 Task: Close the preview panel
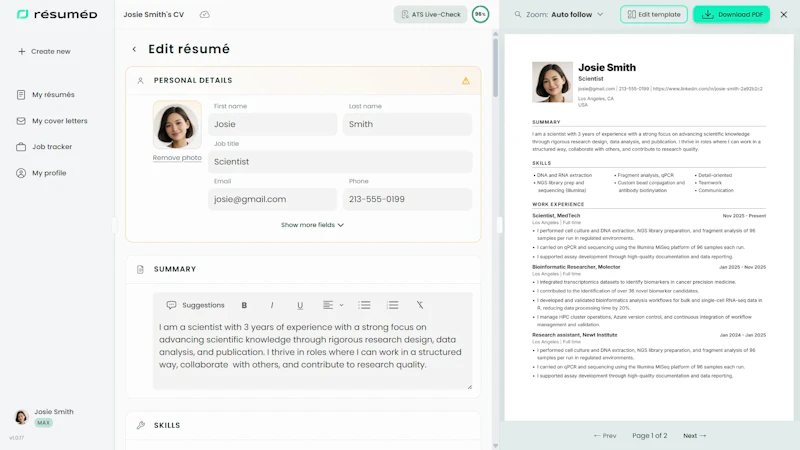click(784, 14)
